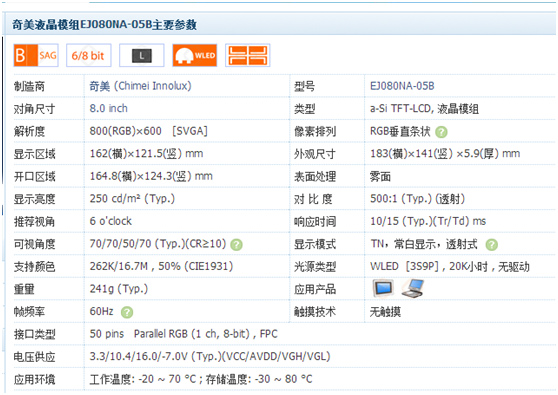Click the 应用环境 row label
The width and height of the screenshot is (558, 395).
[x=34, y=379]
